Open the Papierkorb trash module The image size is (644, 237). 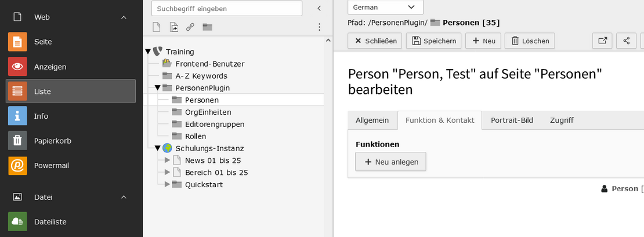click(x=17, y=140)
